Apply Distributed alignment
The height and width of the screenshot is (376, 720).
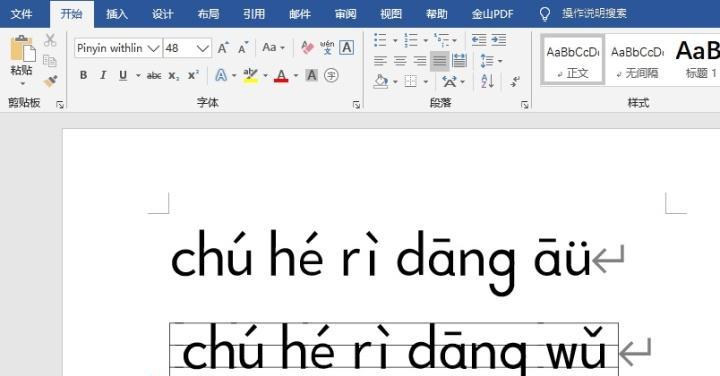[459, 61]
